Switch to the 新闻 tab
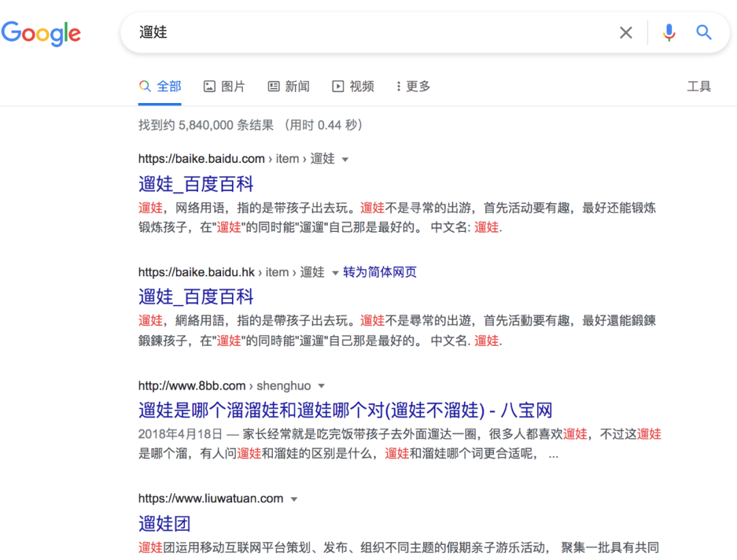This screenshot has width=737, height=560. (x=289, y=87)
